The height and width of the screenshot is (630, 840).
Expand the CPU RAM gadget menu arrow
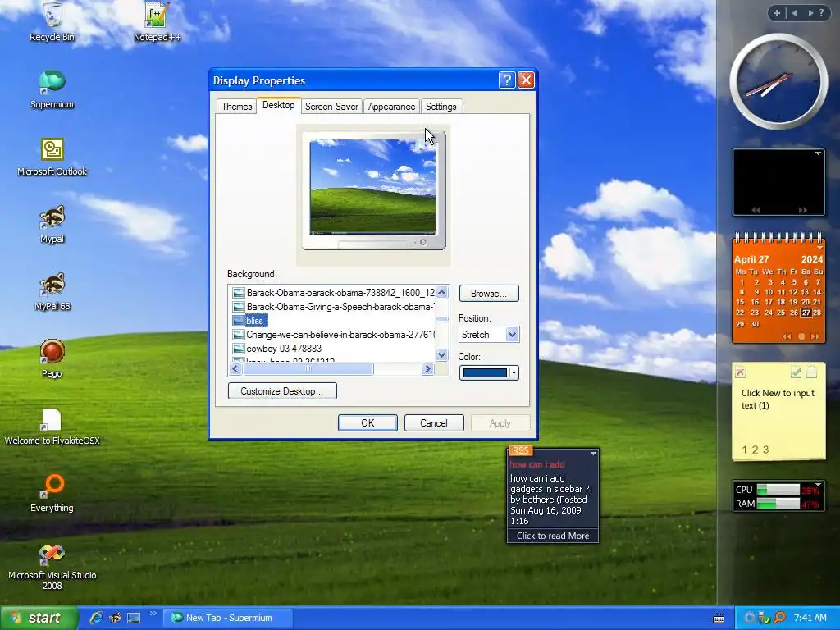[x=818, y=484]
